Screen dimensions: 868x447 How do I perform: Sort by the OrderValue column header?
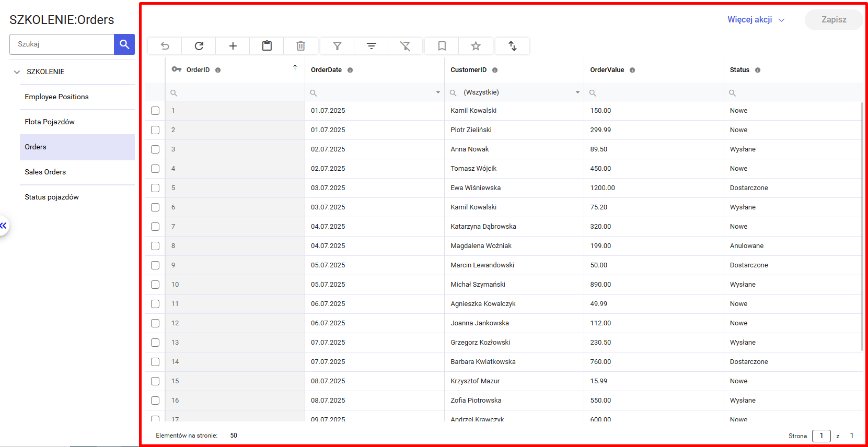click(x=607, y=70)
